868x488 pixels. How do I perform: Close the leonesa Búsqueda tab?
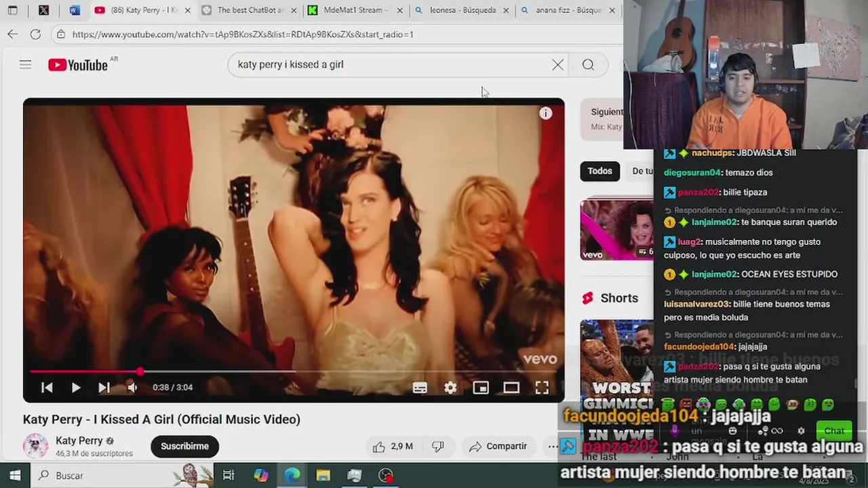click(x=507, y=10)
